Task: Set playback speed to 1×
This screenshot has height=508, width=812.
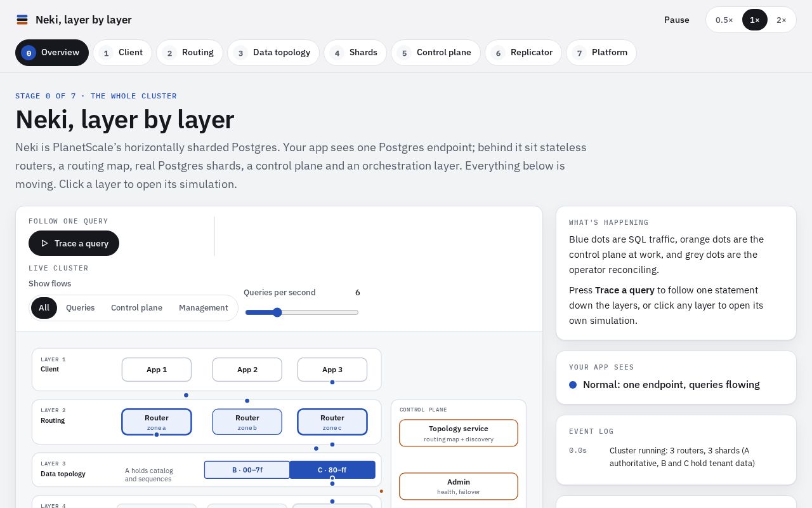Action: click(755, 20)
